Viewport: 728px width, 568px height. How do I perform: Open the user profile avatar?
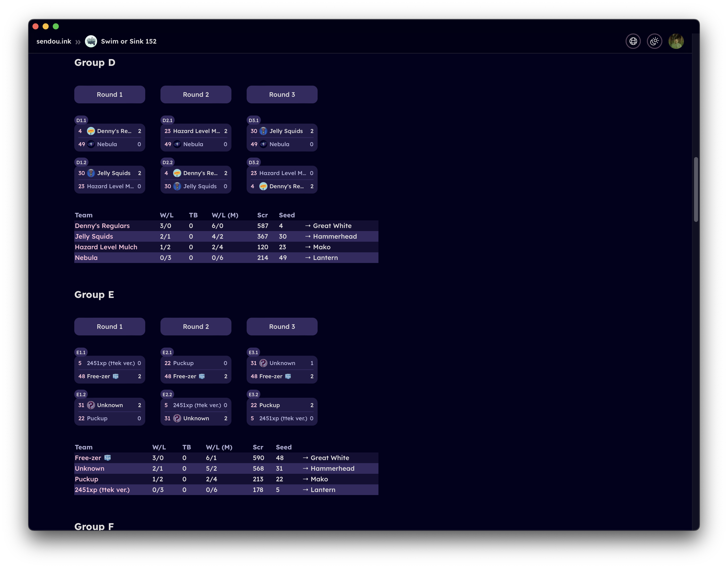[676, 41]
